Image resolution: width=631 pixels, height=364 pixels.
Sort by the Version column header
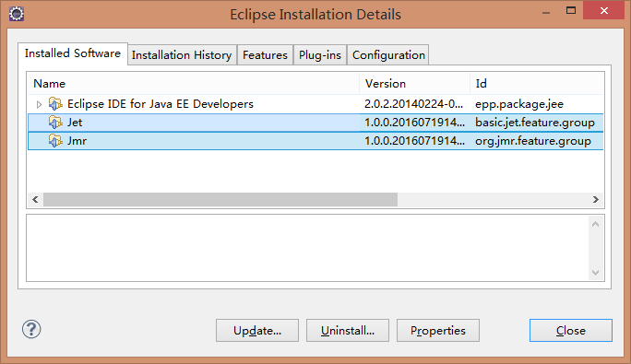(x=414, y=84)
